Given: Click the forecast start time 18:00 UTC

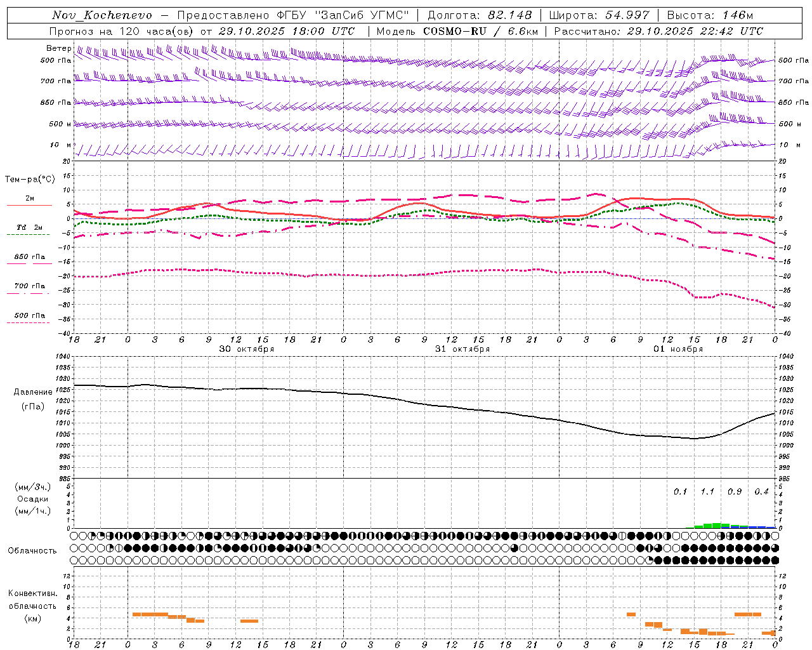Looking at the screenshot, I should tap(323, 31).
